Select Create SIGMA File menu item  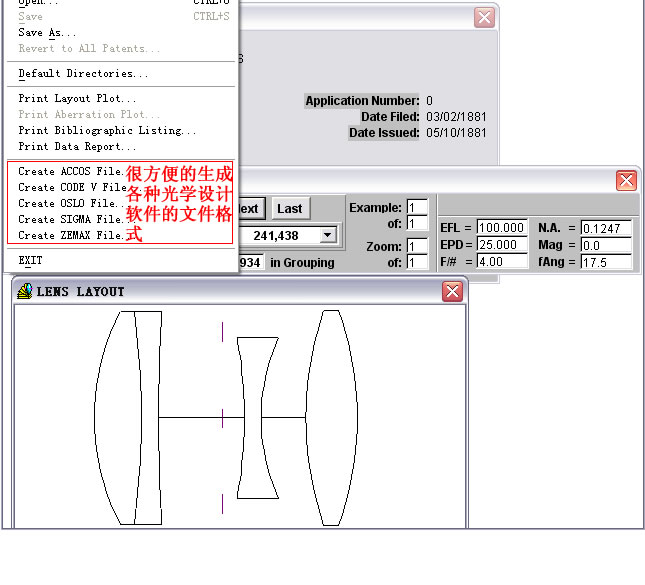coord(71,219)
